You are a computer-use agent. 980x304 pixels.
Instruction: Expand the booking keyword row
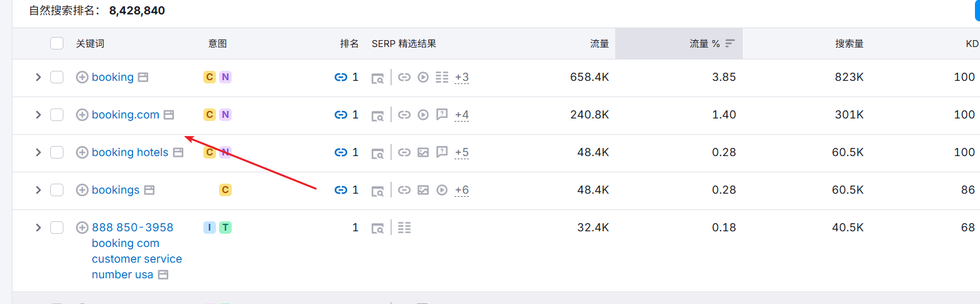[38, 77]
